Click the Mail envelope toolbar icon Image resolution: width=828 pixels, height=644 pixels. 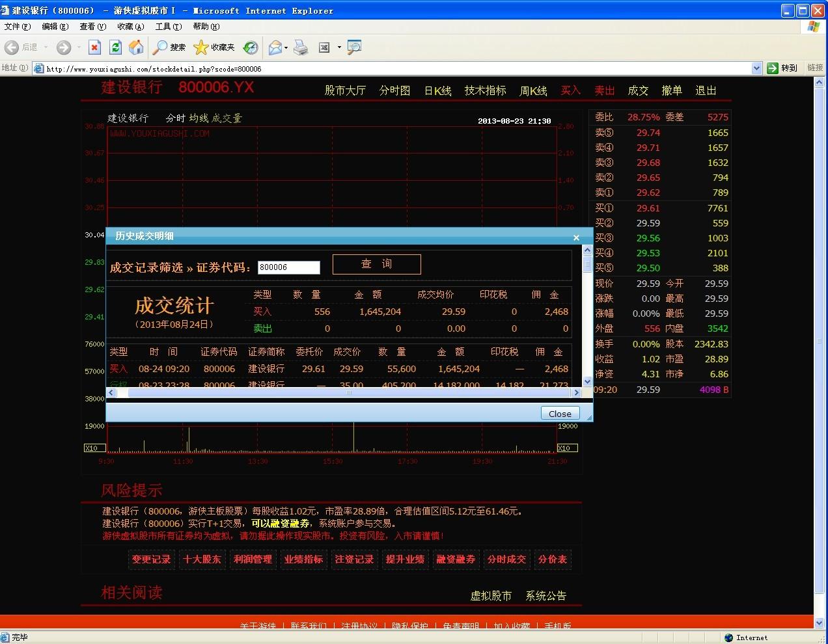pos(275,47)
